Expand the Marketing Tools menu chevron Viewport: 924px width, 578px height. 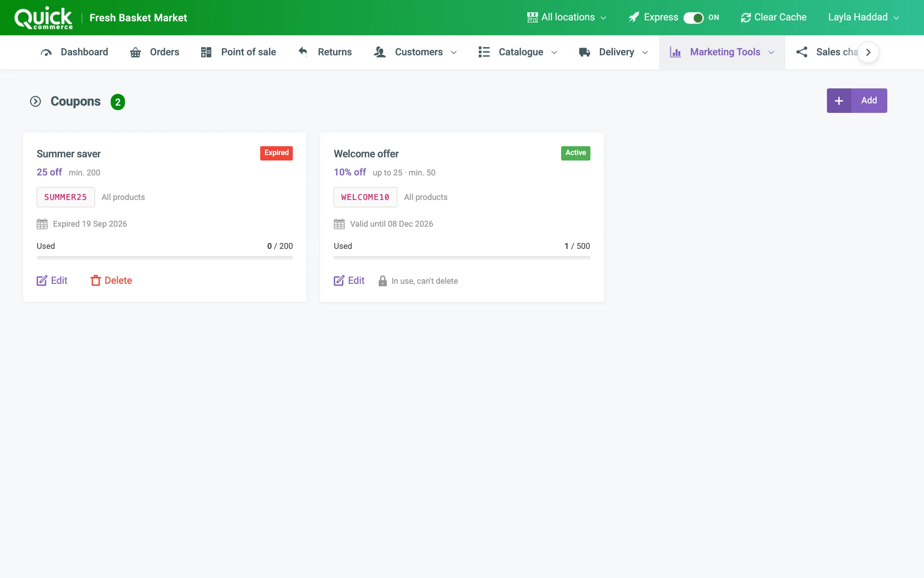coord(771,53)
